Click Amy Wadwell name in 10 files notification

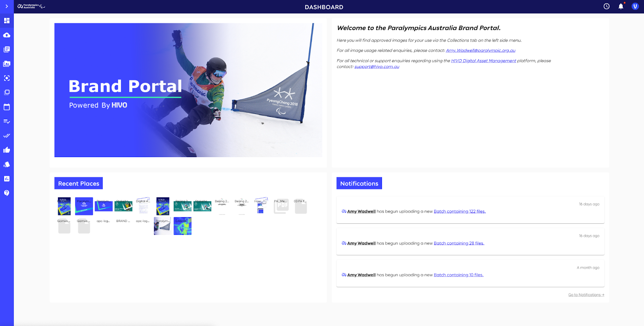pyautogui.click(x=361, y=275)
